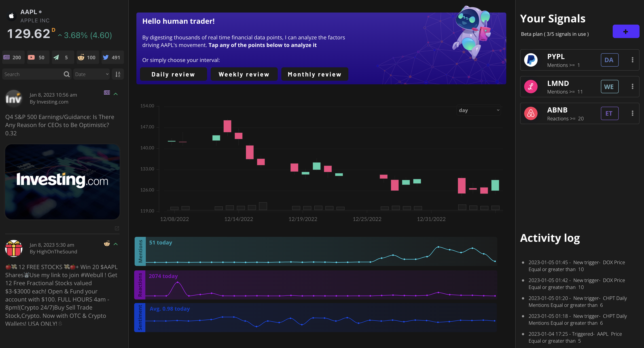Filter feed by Reddit posts (100)
644x348 pixels.
coord(88,57)
